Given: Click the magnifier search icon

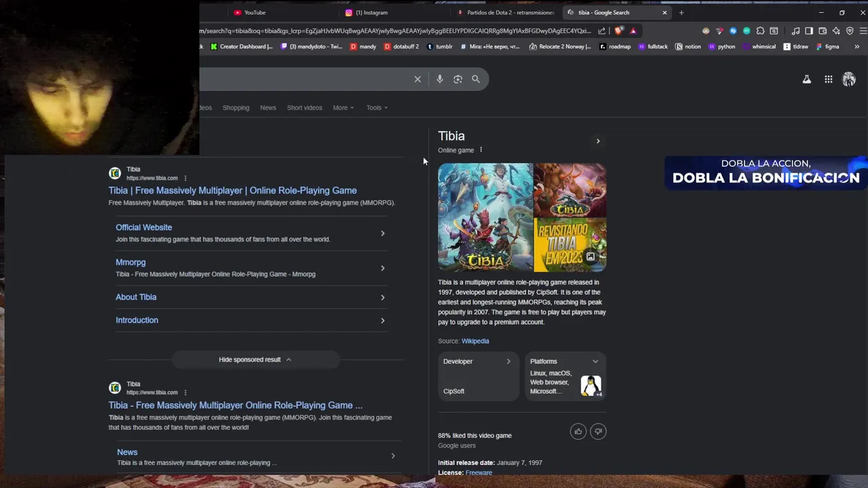Looking at the screenshot, I should click(475, 79).
